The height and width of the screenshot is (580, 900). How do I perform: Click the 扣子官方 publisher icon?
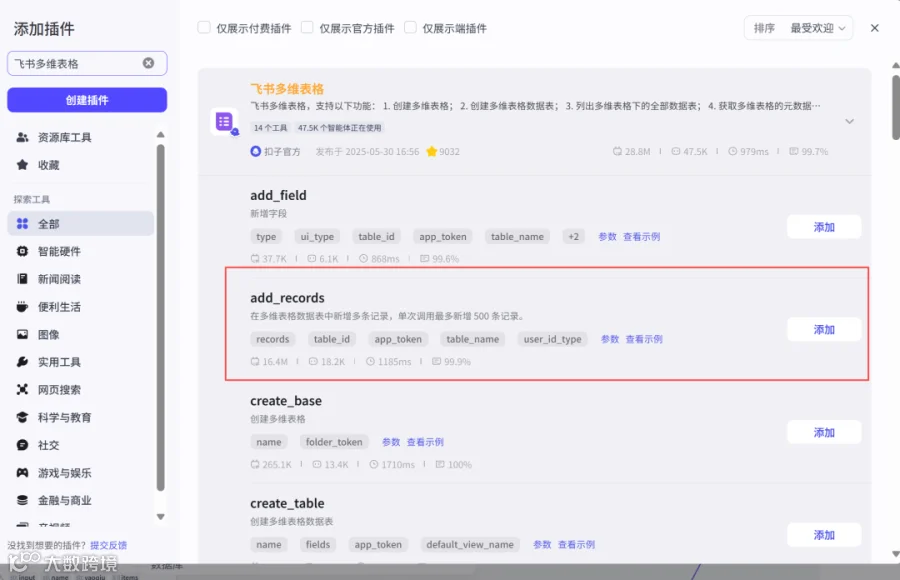255,152
